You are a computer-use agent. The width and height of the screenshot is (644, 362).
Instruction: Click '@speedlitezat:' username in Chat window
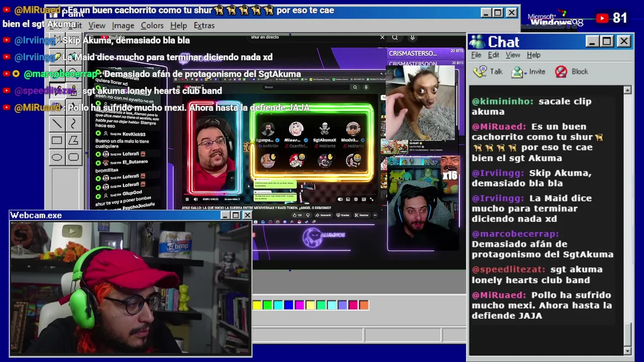pyautogui.click(x=508, y=269)
